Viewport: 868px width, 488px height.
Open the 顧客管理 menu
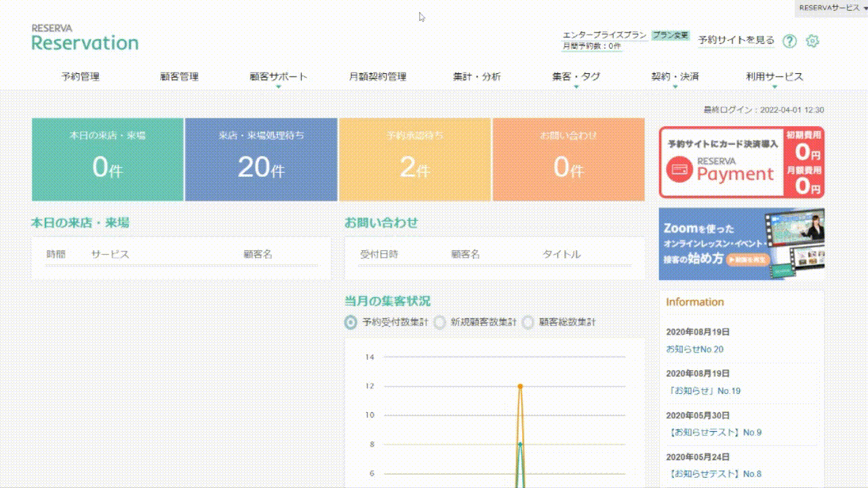coord(179,77)
